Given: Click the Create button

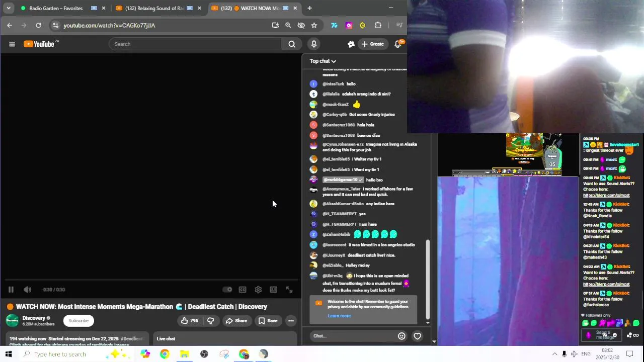Looking at the screenshot, I should [373, 44].
